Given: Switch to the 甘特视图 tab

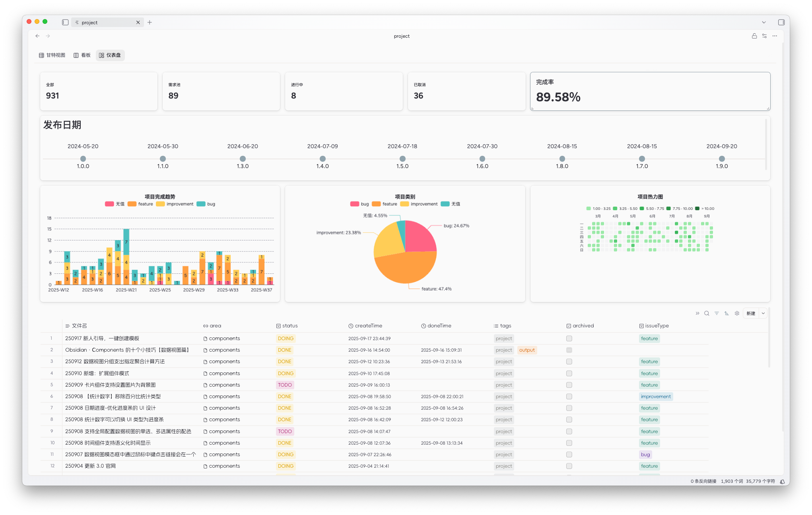Looking at the screenshot, I should (x=52, y=55).
